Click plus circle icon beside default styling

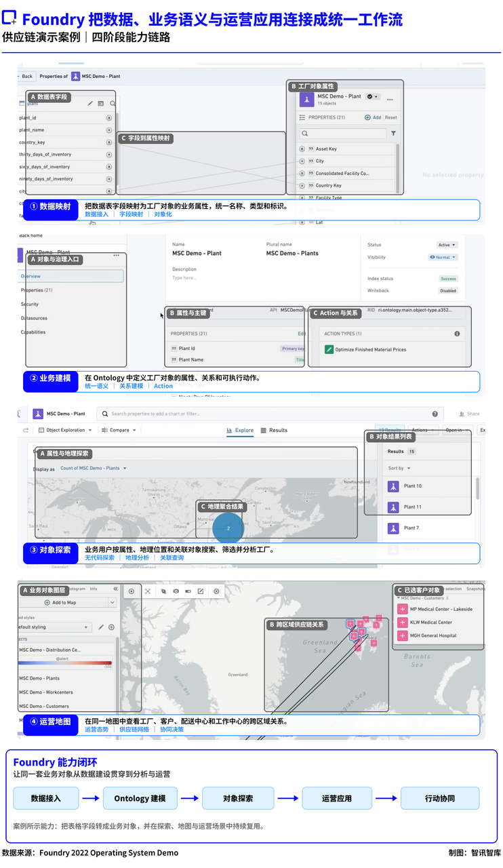(x=111, y=627)
